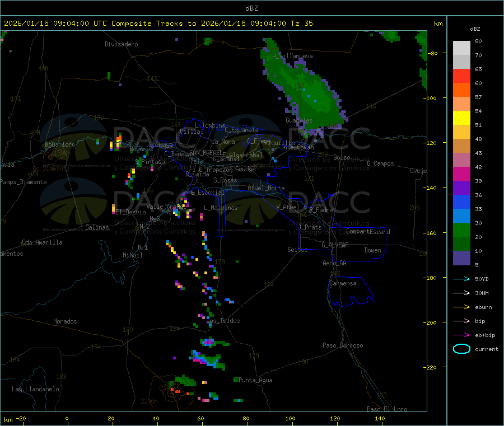Click the 140 km horizontal axis tick
This screenshot has width=504, height=426.
click(x=380, y=418)
